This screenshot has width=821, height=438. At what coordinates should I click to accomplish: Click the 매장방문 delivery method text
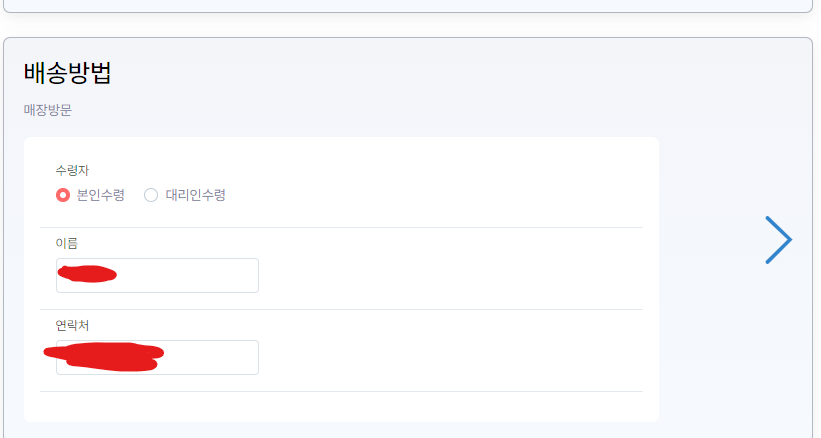click(x=48, y=110)
